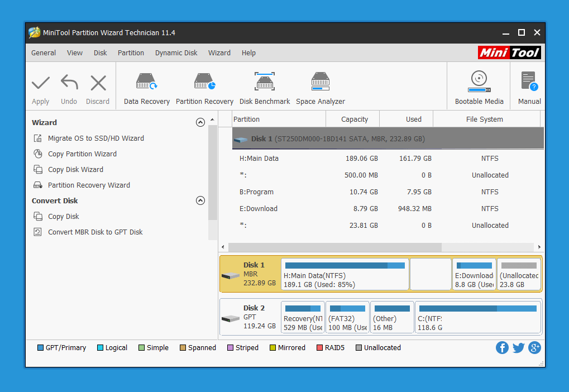Image resolution: width=569 pixels, height=392 pixels.
Task: Open the Manual help document
Action: coord(529,88)
